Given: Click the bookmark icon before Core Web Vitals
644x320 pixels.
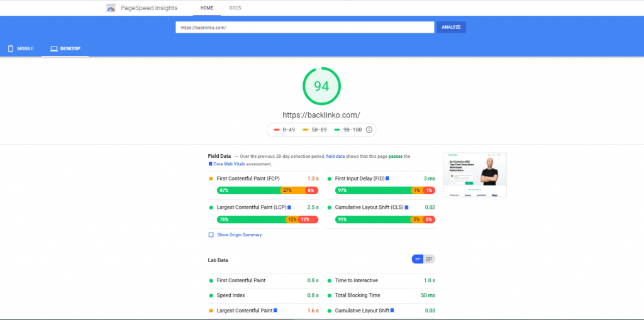Looking at the screenshot, I should pos(210,163).
